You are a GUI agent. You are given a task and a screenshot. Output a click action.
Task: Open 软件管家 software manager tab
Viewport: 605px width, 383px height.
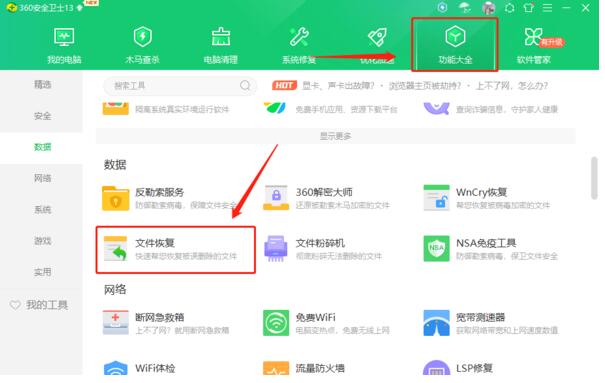click(534, 46)
